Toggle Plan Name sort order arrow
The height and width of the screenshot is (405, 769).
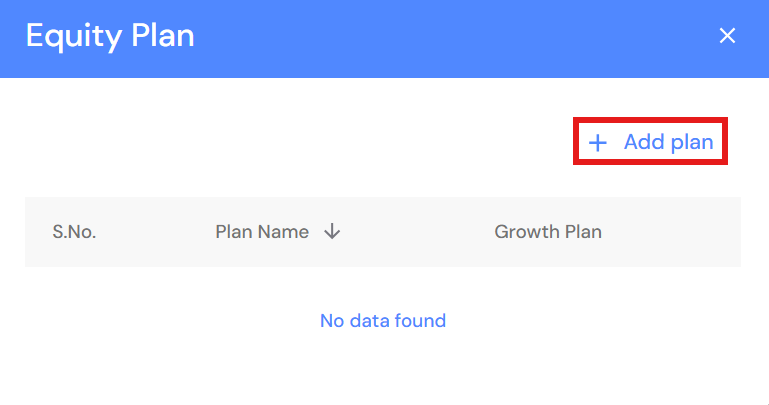(332, 232)
